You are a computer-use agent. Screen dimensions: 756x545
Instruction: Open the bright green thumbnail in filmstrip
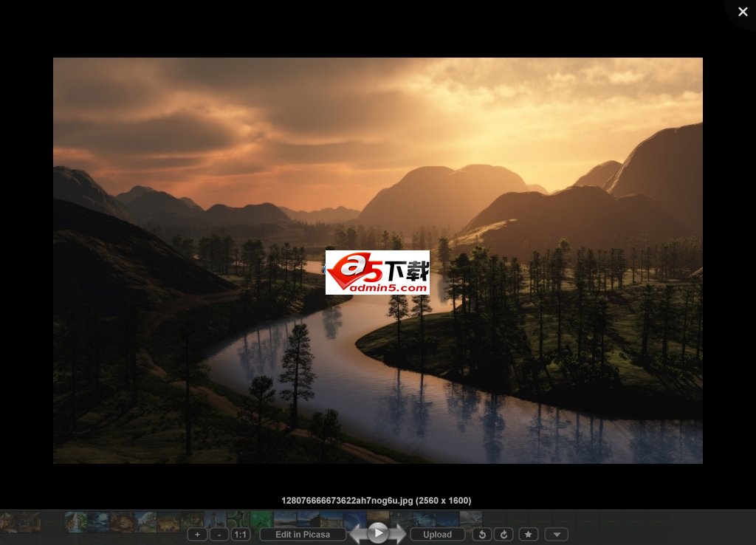coord(261,519)
